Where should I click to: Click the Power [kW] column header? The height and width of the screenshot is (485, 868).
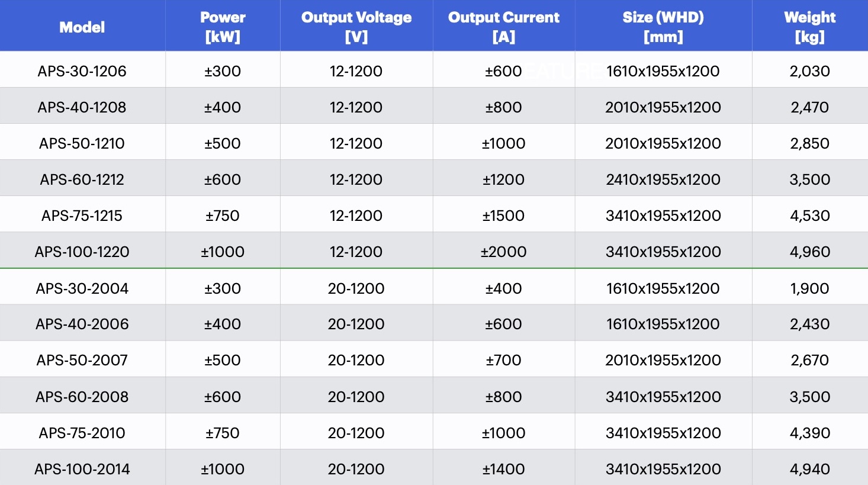pos(223,27)
